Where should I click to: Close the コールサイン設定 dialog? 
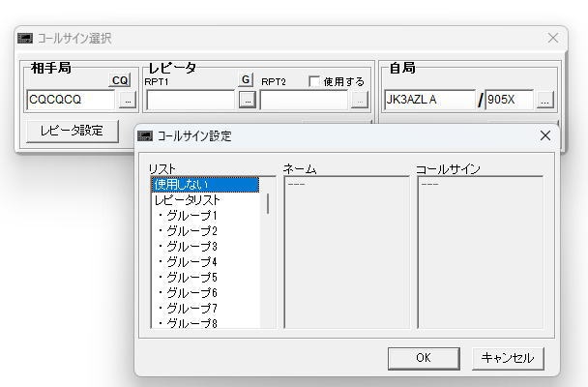pos(544,136)
